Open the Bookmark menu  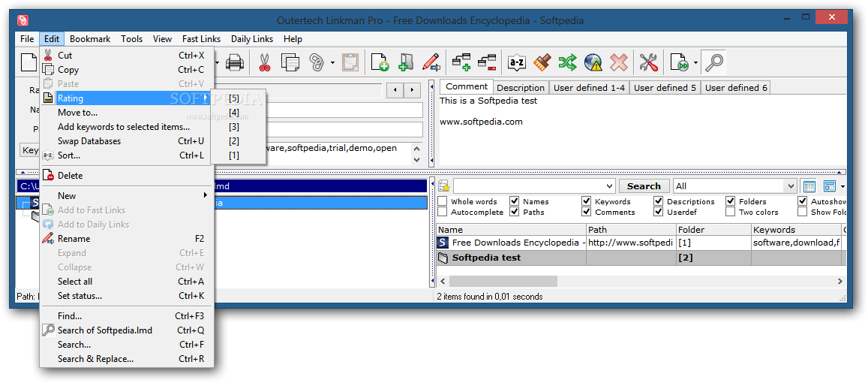coord(90,39)
